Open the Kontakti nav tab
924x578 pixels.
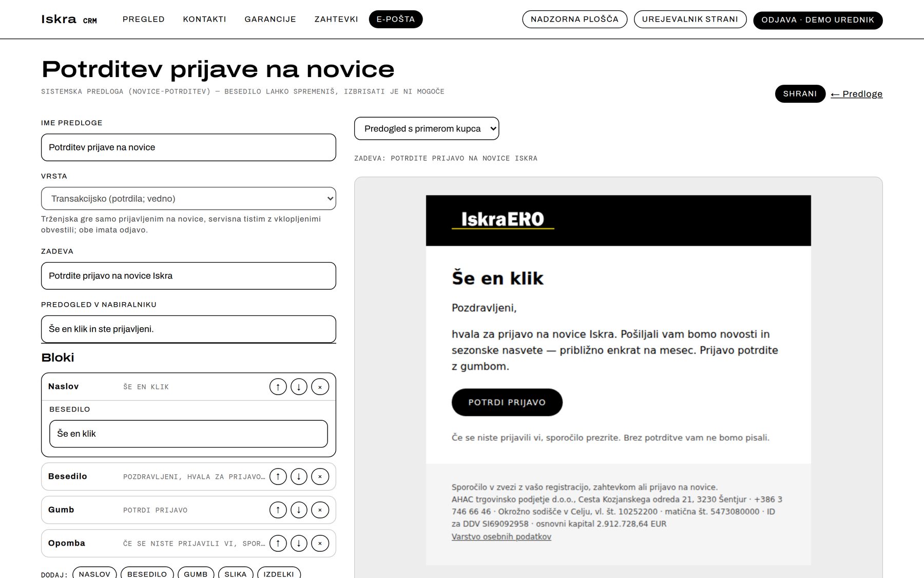[x=204, y=19]
